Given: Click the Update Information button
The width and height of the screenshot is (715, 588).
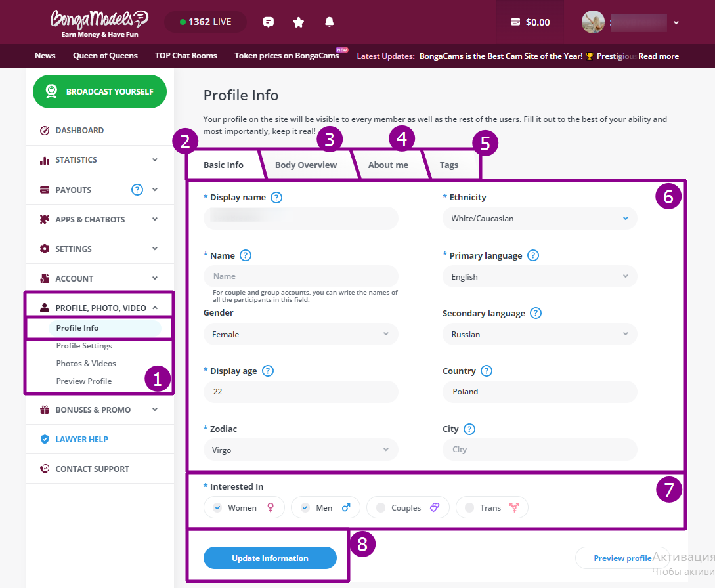Looking at the screenshot, I should click(270, 558).
